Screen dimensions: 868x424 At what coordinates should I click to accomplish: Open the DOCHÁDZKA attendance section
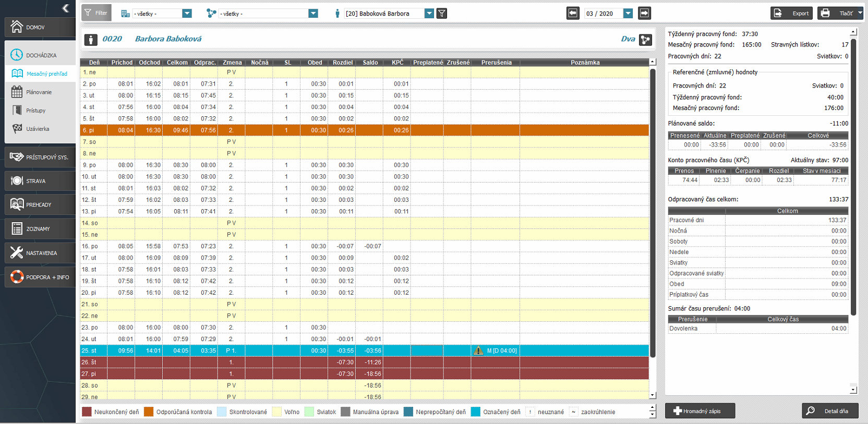(40, 55)
